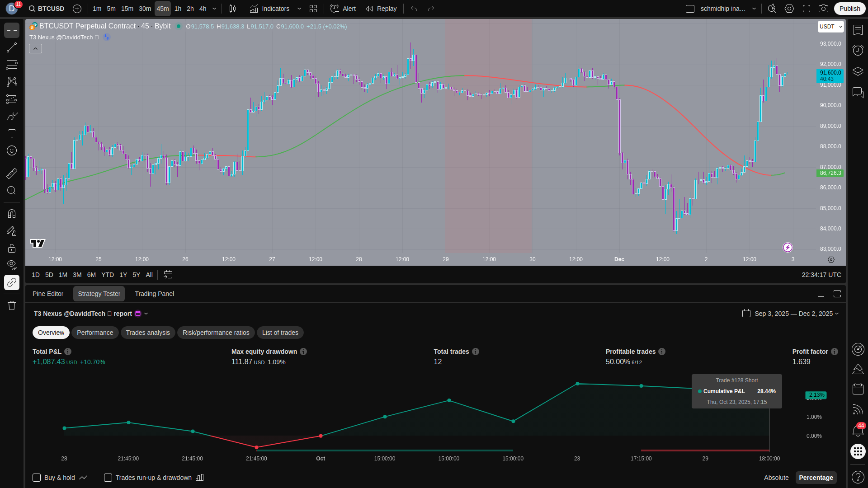This screenshot has height=488, width=868.
Task: Open the Pine Editor tab
Action: 48,294
